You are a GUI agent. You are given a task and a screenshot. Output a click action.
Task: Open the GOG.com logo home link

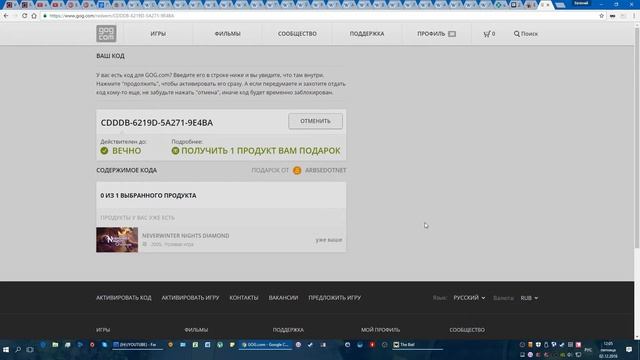tap(106, 34)
